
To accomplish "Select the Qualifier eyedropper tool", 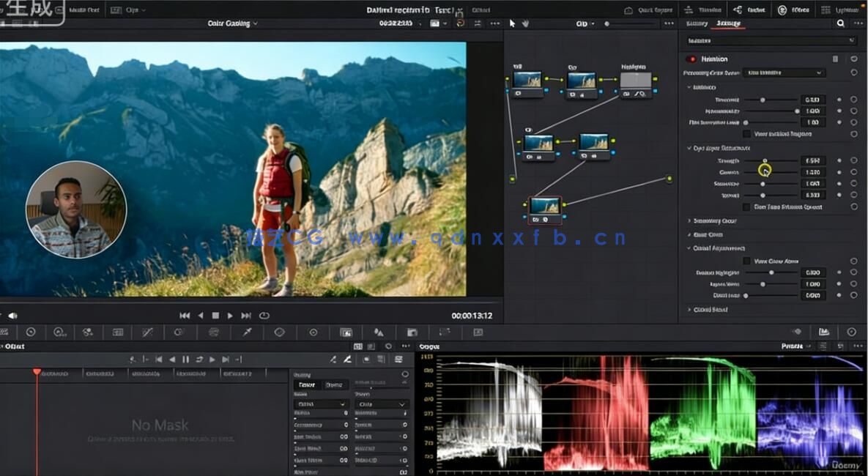I will pos(245,332).
